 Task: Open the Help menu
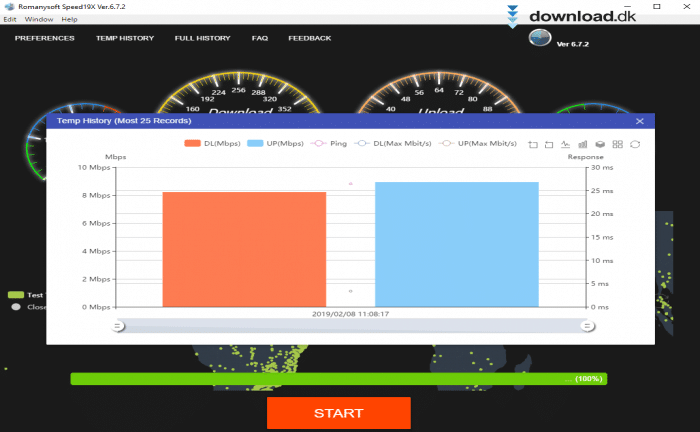tap(69, 19)
